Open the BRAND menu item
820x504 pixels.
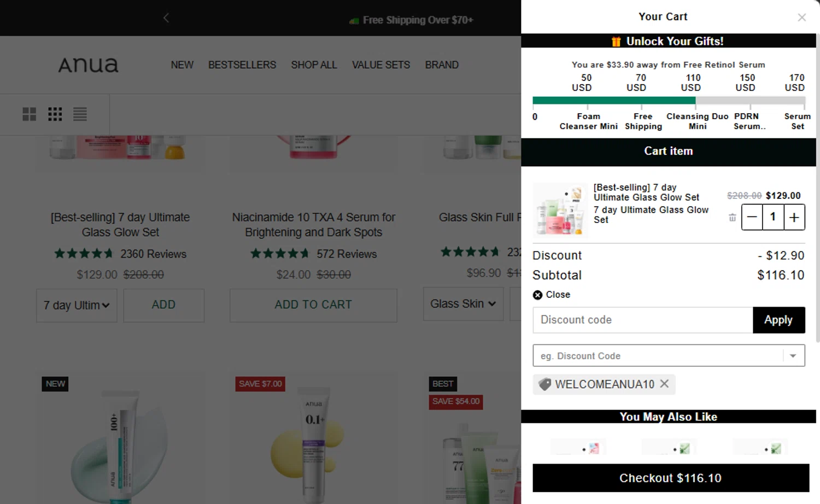tap(442, 65)
